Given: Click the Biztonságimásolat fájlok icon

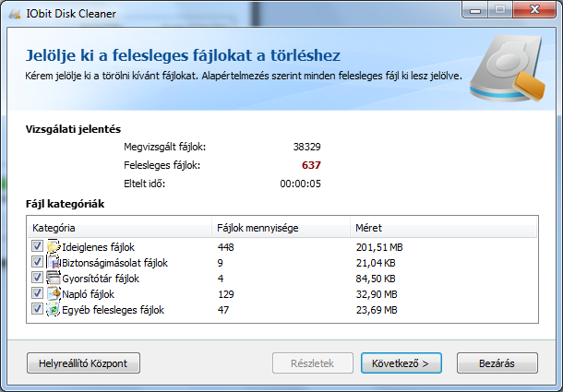Looking at the screenshot, I should click(54, 263).
